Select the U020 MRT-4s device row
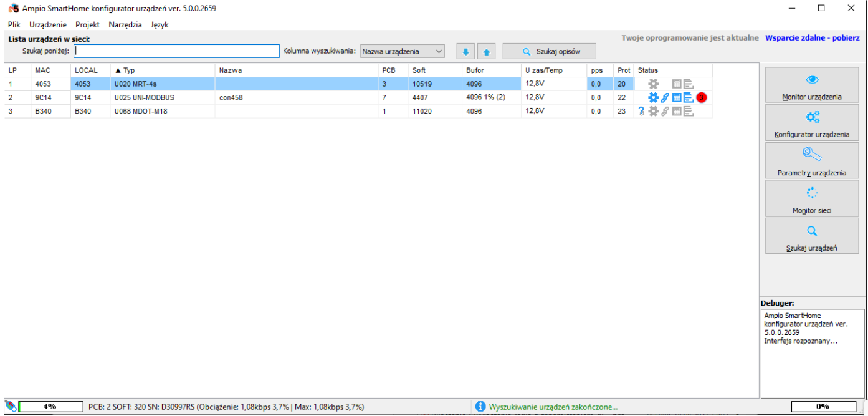Viewport: 868px width, 416px height. [358, 84]
